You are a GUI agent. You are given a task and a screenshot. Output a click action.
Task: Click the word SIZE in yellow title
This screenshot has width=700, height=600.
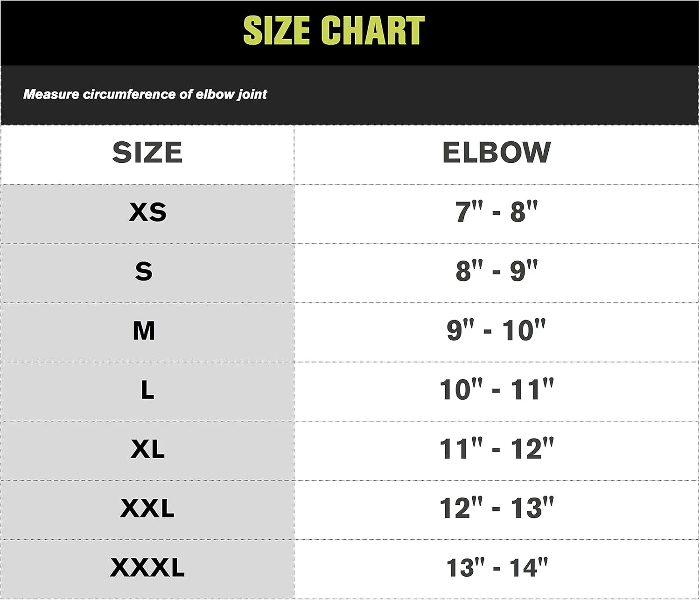coord(276,31)
